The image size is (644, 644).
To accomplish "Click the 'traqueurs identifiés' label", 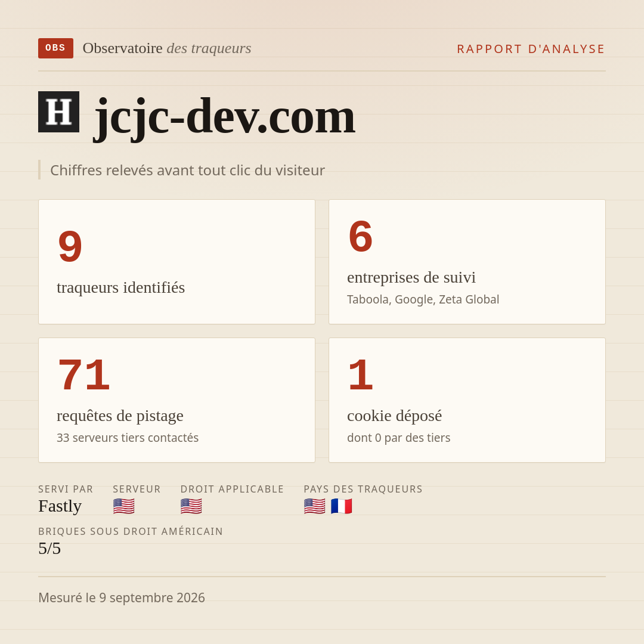I will tap(120, 287).
